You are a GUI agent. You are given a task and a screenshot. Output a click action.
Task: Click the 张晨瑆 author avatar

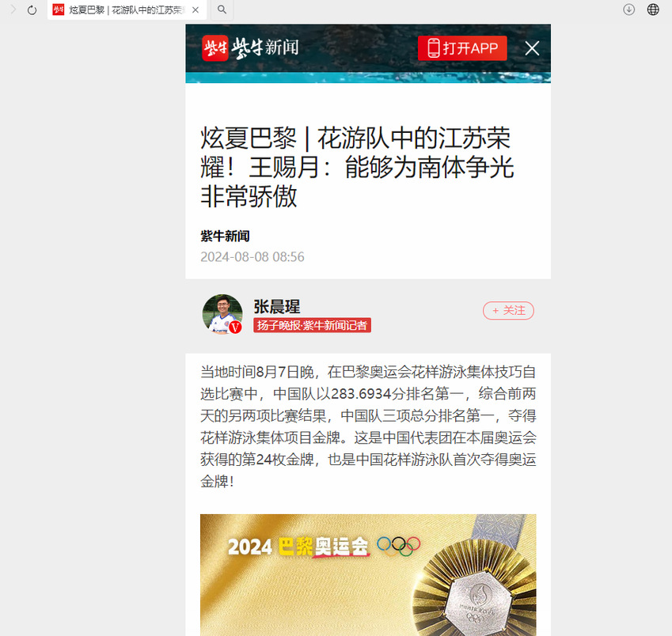pyautogui.click(x=222, y=314)
